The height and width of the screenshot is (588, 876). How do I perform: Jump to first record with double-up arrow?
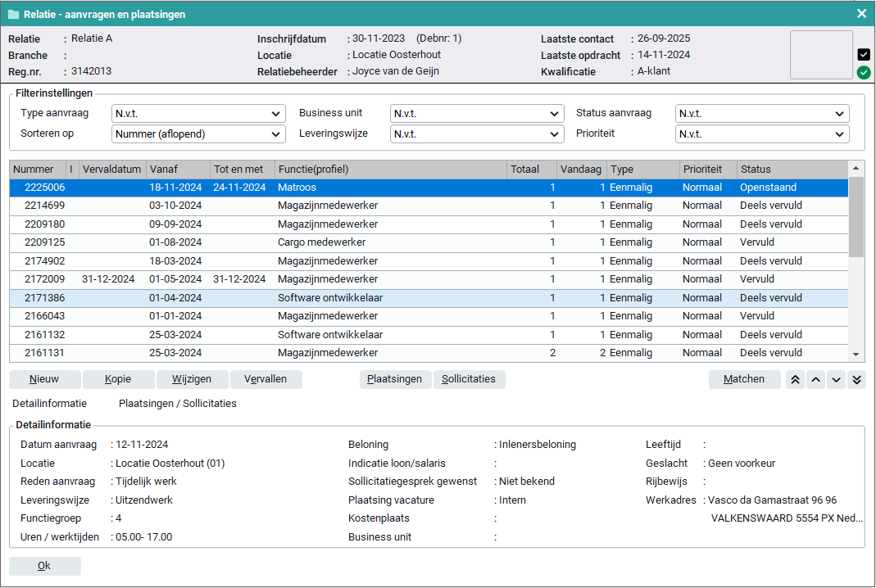click(795, 379)
